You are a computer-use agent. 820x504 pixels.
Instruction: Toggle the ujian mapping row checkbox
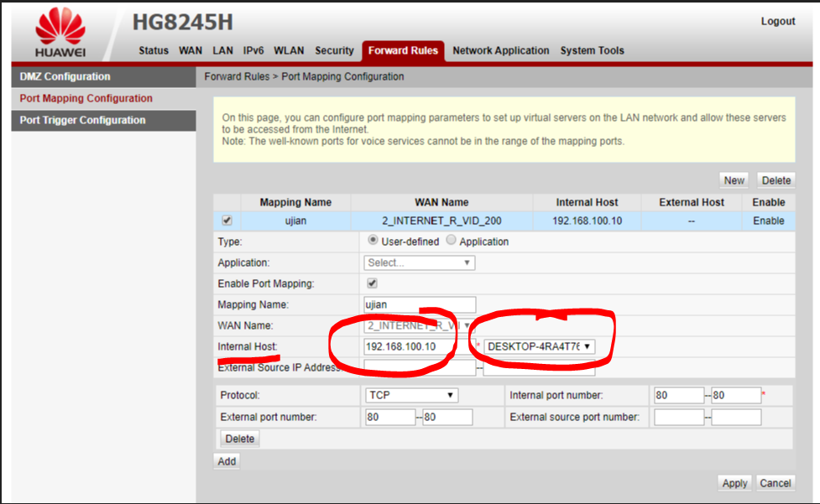pos(227,221)
